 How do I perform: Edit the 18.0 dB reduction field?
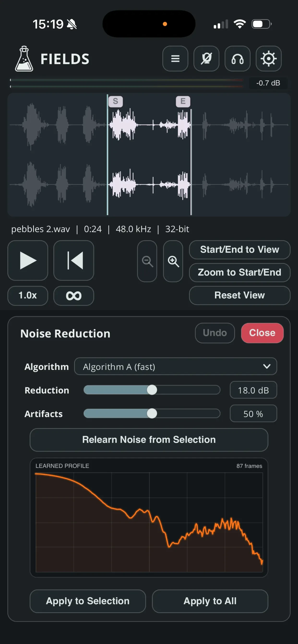pos(253,390)
